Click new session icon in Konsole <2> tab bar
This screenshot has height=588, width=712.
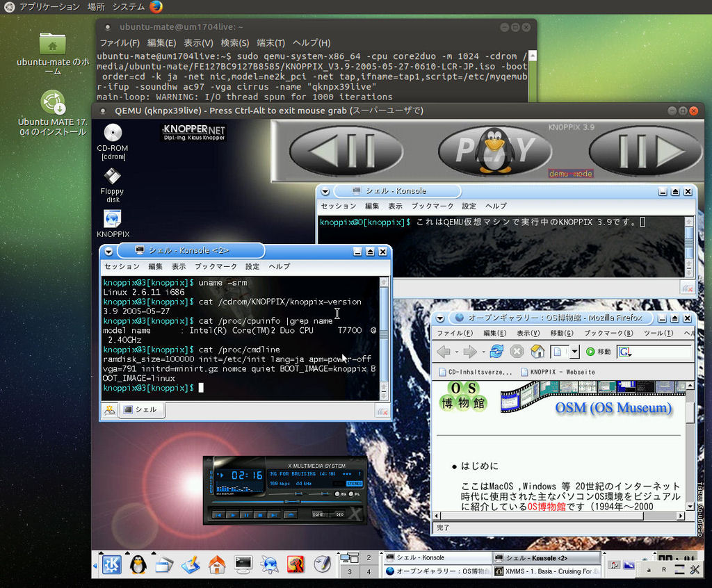109,410
